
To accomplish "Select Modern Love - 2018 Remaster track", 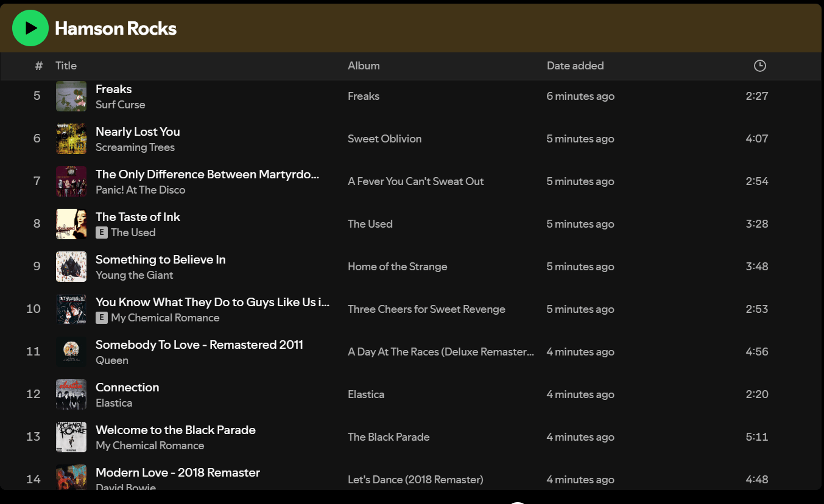I will (178, 472).
